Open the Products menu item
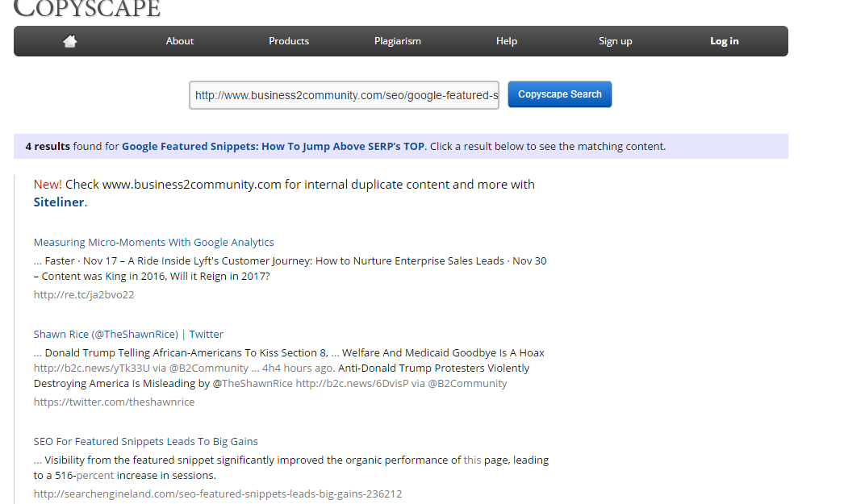This screenshot has height=504, width=844. (289, 41)
